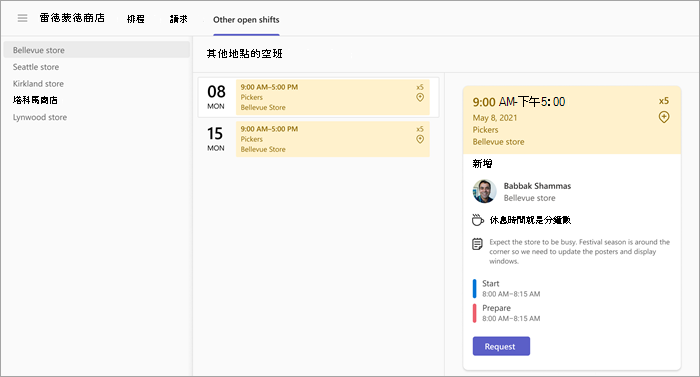Screen dimensions: 700x377
Task: Select 塔科馬商店 in the location list
Action: (x=35, y=100)
